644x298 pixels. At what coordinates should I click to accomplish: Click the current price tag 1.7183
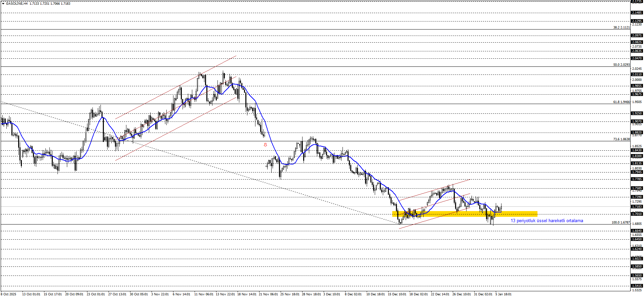637,207
